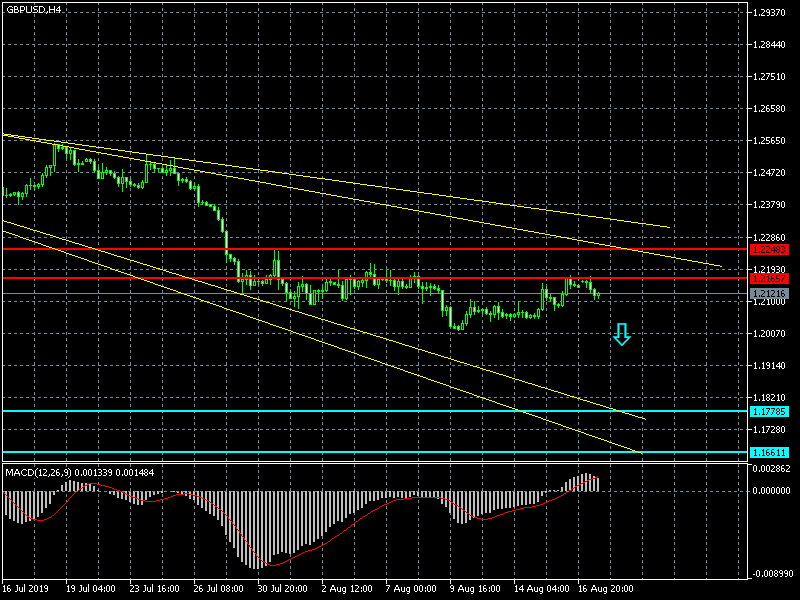Click the cyan down arrow marker
The image size is (800, 600).
point(622,334)
